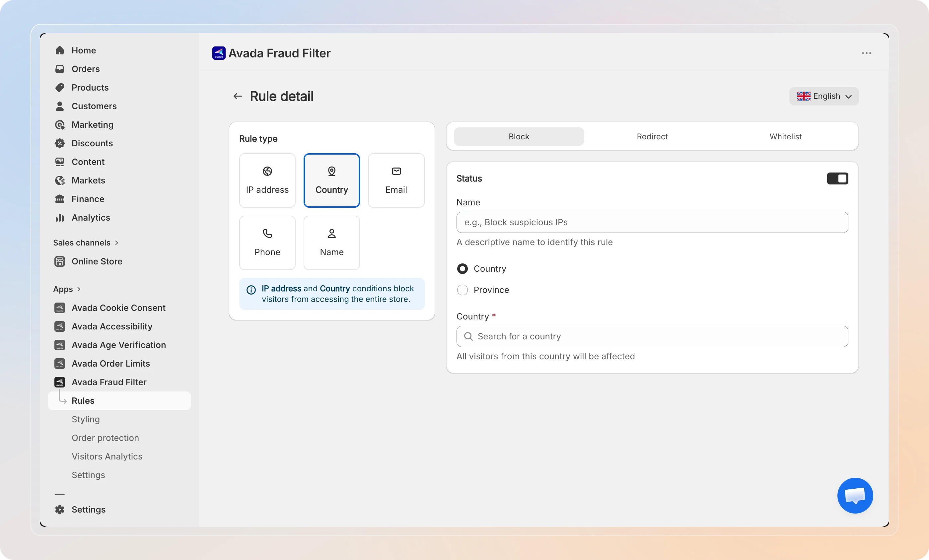Click the info icon in the blue notice
This screenshot has height=560, width=929.
tap(251, 290)
